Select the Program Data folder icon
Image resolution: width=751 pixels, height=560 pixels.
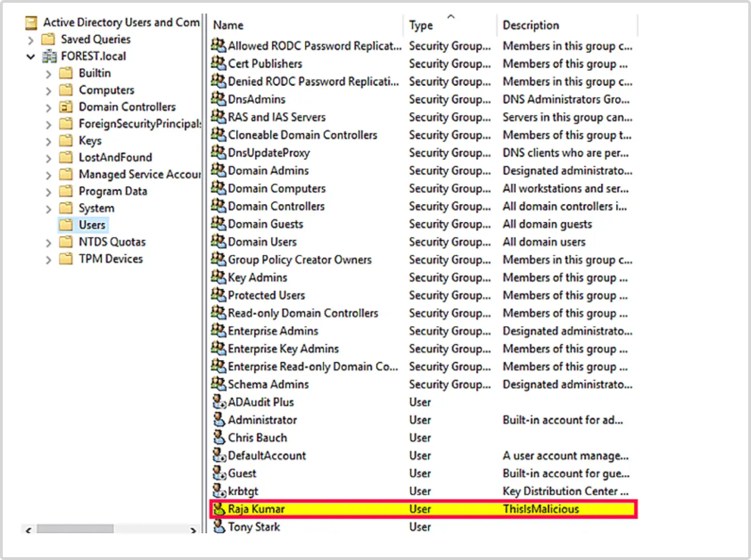click(66, 191)
